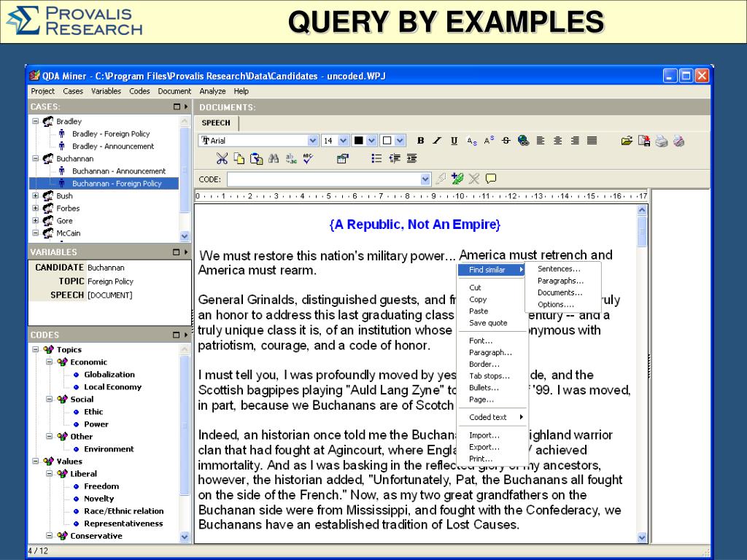Open the Variables menu
This screenshot has height=560, width=747.
(107, 91)
